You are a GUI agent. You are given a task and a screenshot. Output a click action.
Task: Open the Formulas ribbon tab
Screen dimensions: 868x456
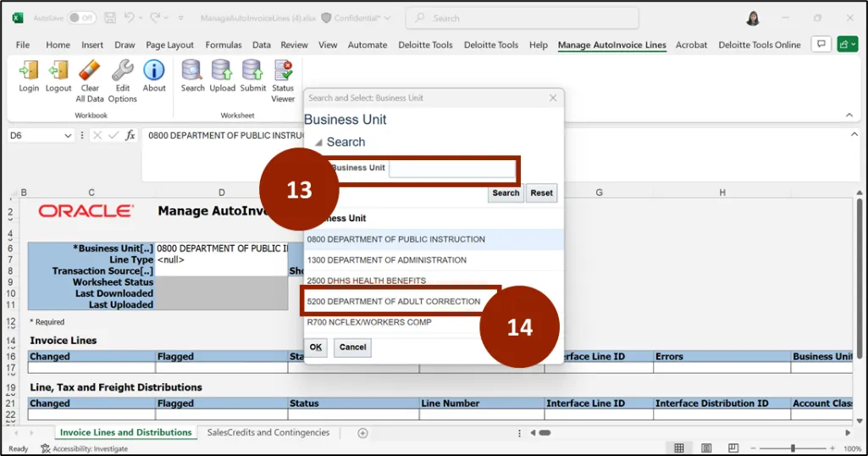coord(223,45)
